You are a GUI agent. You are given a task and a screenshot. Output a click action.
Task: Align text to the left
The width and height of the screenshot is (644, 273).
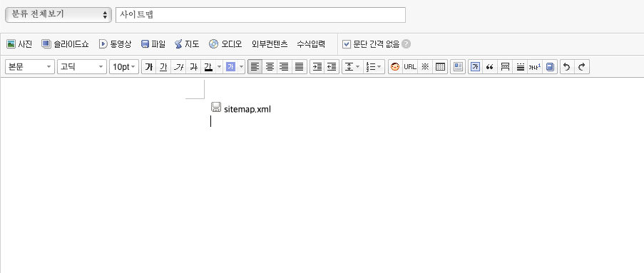[255, 66]
